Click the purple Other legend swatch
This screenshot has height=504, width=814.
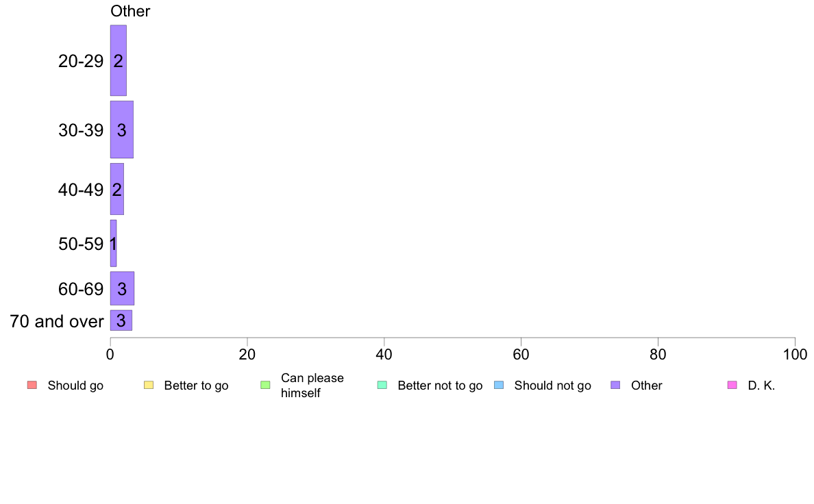pos(616,385)
